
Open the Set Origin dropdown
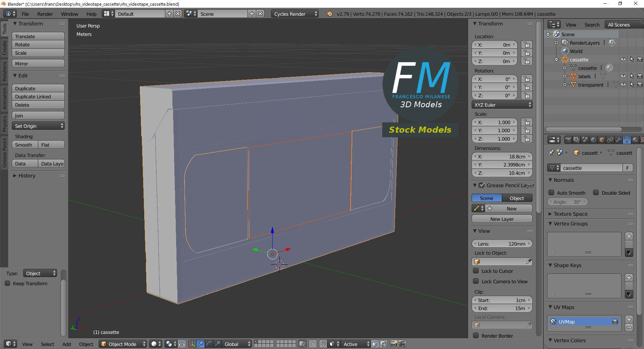click(x=38, y=126)
